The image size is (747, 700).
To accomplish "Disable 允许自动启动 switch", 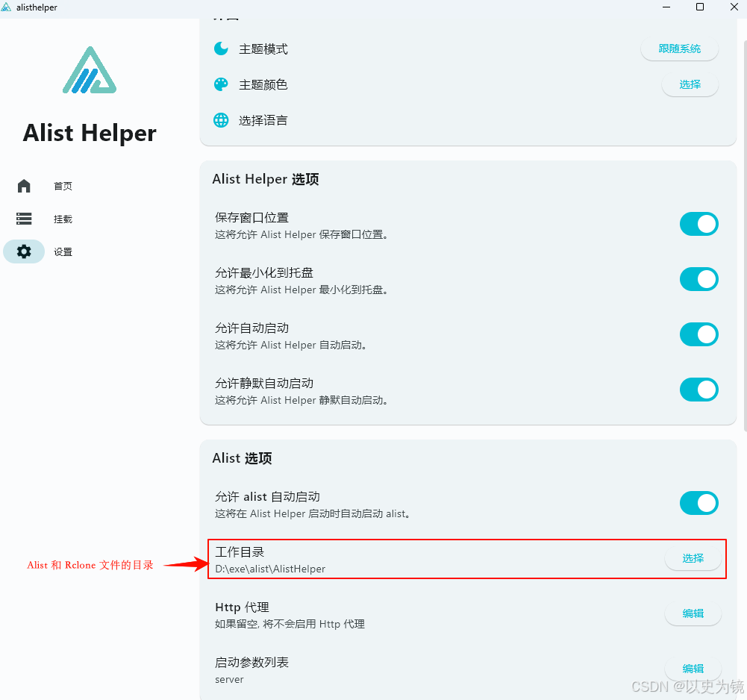I will [x=699, y=334].
